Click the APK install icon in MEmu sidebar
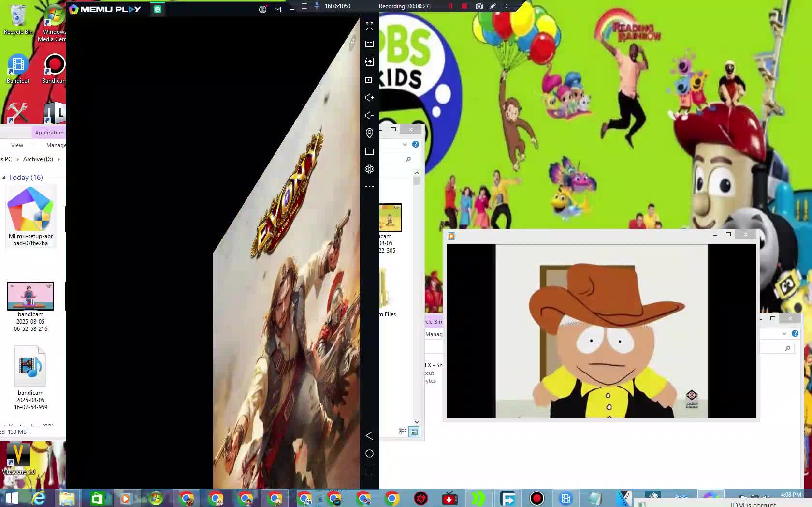This screenshot has height=507, width=812. tap(369, 61)
